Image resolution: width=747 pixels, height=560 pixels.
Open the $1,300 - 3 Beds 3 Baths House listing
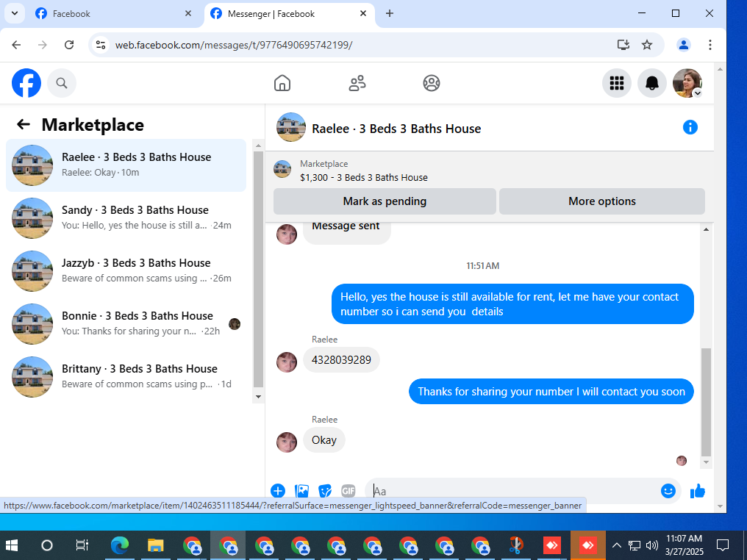coord(363,178)
